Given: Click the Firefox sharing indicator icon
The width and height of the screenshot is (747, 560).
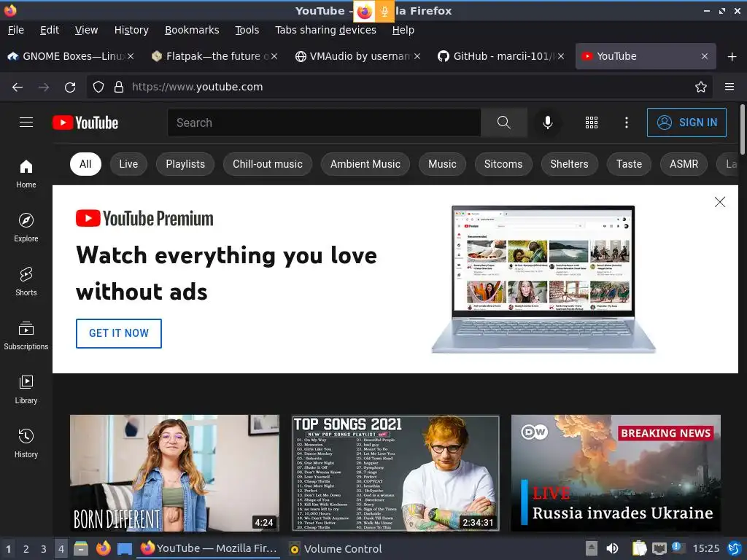Looking at the screenshot, I should [365, 12].
